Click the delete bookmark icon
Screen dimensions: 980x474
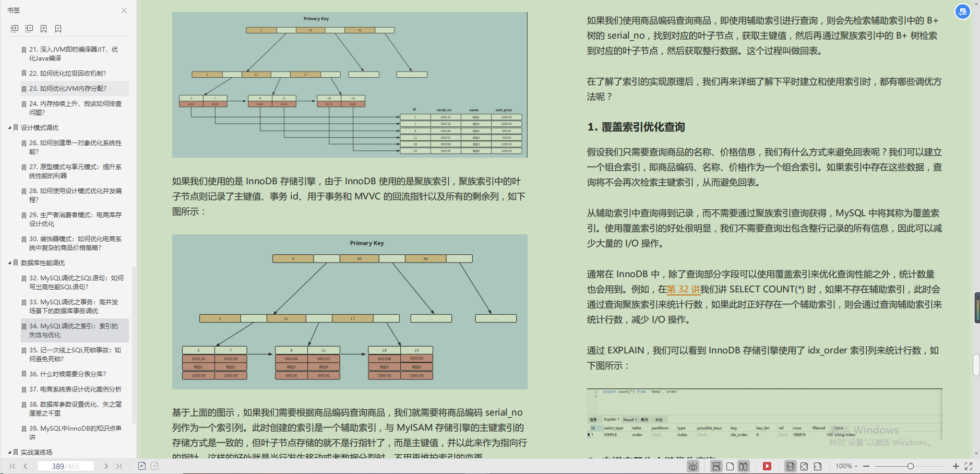[58, 29]
